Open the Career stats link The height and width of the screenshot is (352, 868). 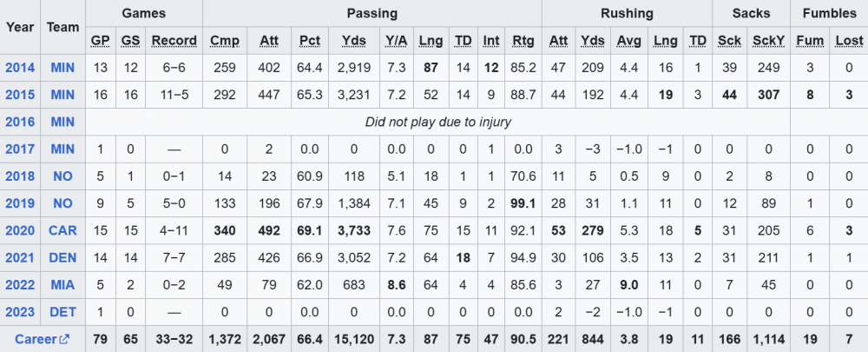click(36, 339)
